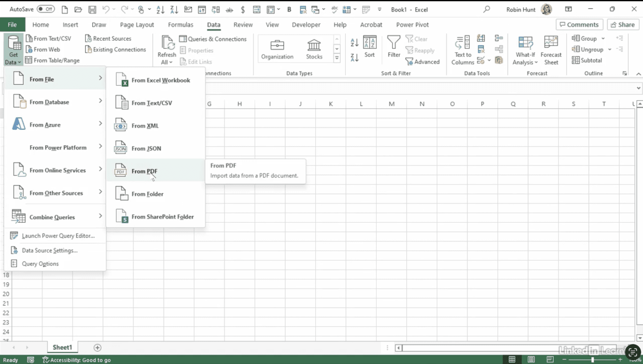Switch to the Power Pivot tab
The image size is (643, 364).
pos(412,25)
